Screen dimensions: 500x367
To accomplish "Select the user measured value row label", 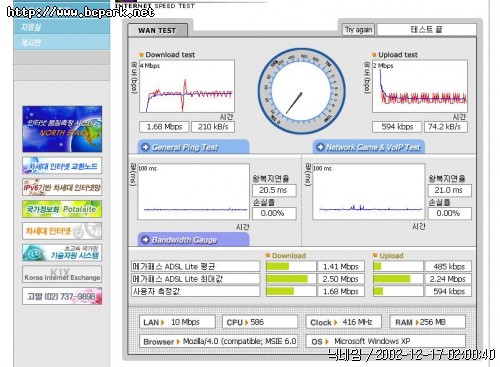I will [195, 291].
